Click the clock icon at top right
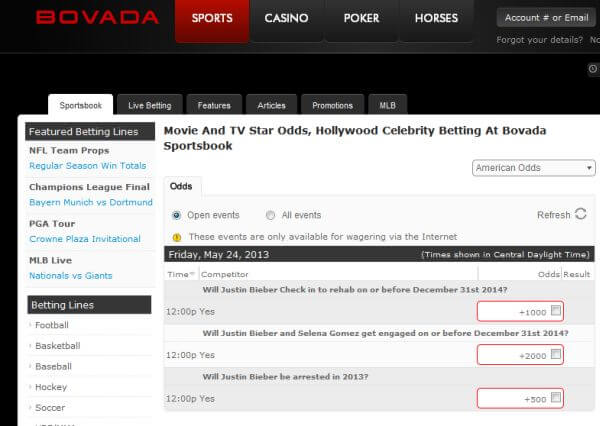Image resolution: width=600 pixels, height=426 pixels. [x=593, y=69]
